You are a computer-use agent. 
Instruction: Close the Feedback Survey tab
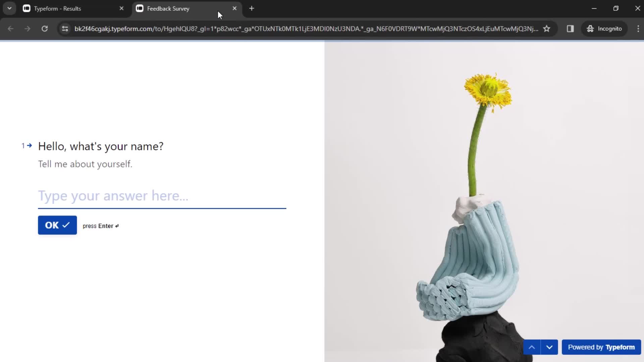pos(234,8)
